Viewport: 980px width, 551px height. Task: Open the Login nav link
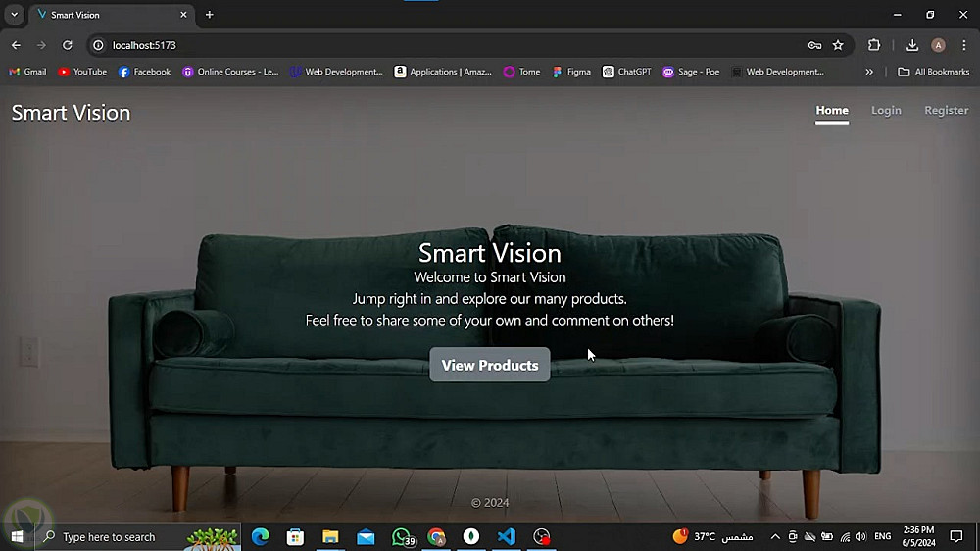click(x=886, y=111)
